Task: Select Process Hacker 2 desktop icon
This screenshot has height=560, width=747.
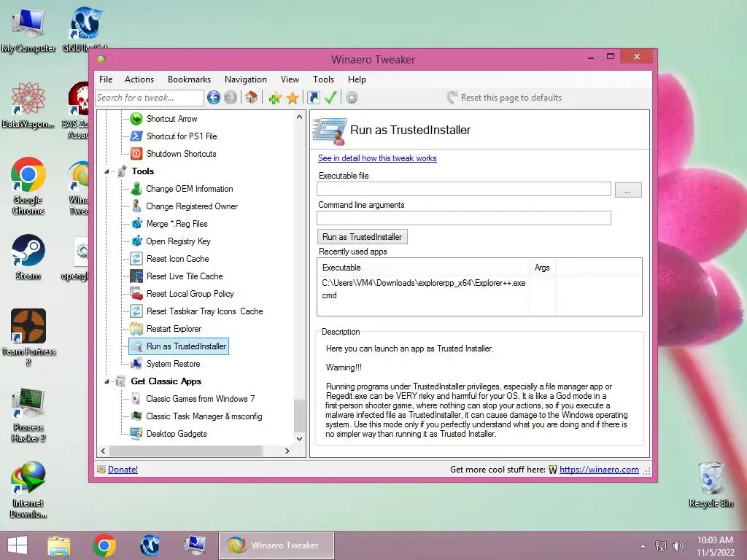Action: tap(28, 414)
